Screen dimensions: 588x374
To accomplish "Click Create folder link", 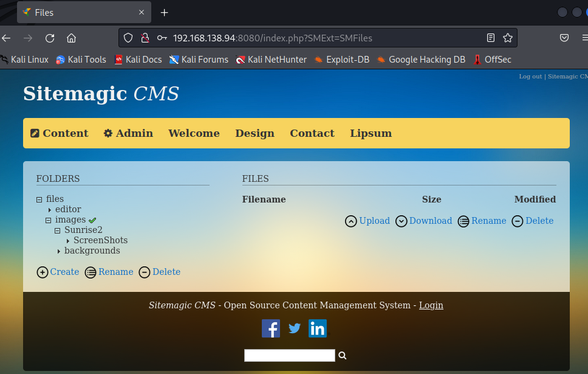I will click(58, 272).
